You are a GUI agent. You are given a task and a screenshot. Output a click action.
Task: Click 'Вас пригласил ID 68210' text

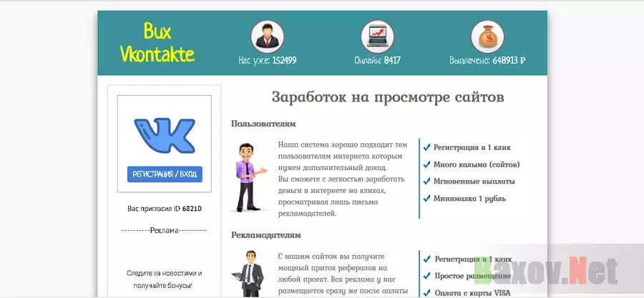165,209
